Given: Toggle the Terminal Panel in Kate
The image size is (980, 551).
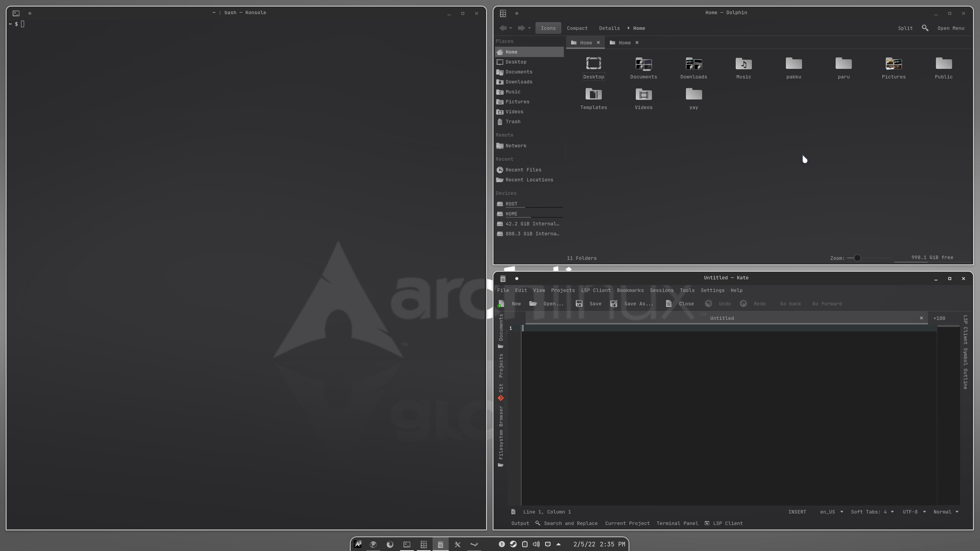Looking at the screenshot, I should point(677,523).
